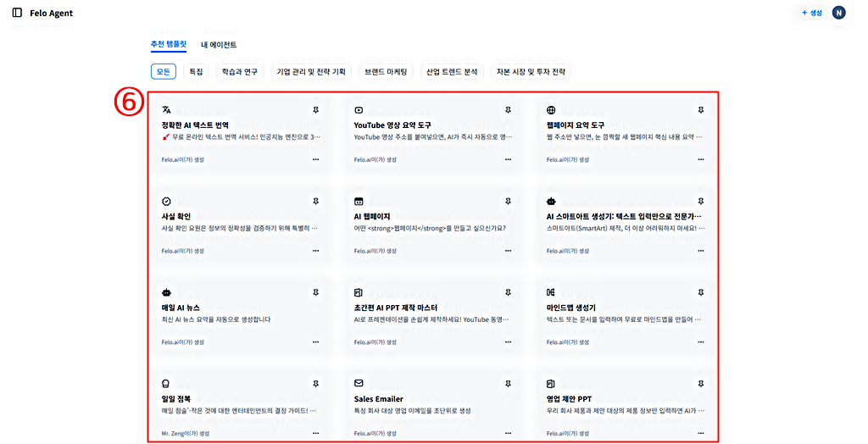Screen dimensions: 868x444
Task: Click the mindmap icon on 마인드맵 생성기
Action: (551, 292)
